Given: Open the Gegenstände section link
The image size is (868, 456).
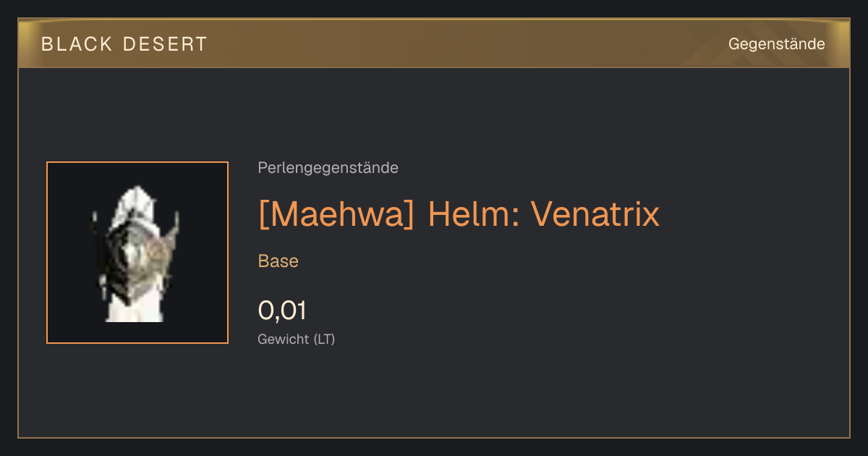Looking at the screenshot, I should pos(776,44).
